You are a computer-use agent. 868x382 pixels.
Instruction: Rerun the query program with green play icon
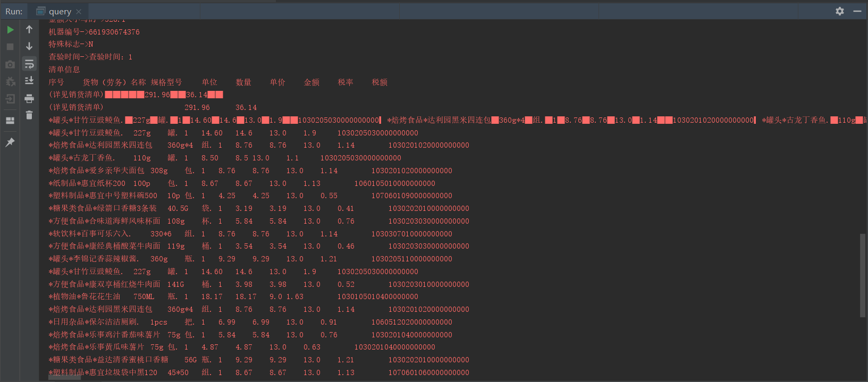(10, 30)
